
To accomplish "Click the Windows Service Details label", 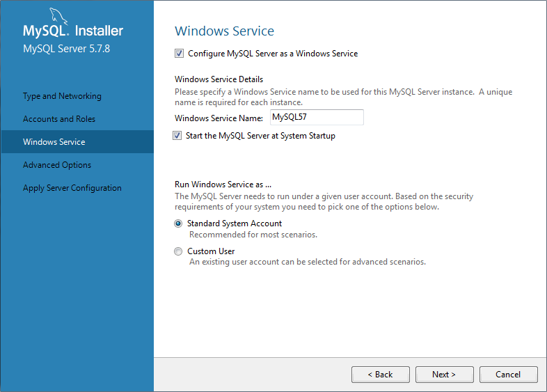I will pos(219,79).
